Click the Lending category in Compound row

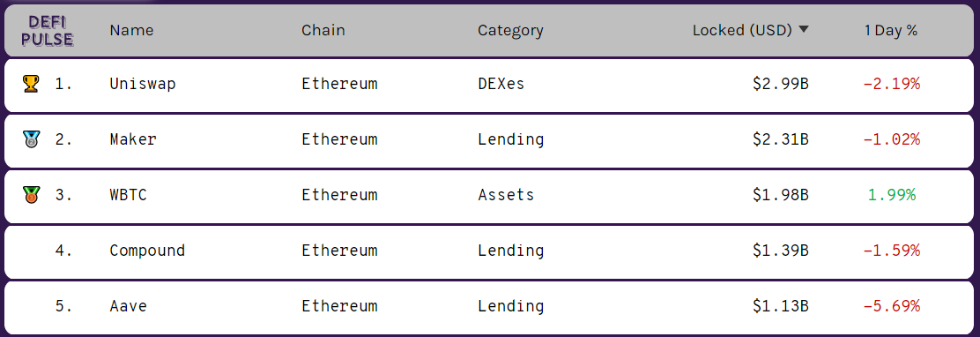click(x=510, y=250)
